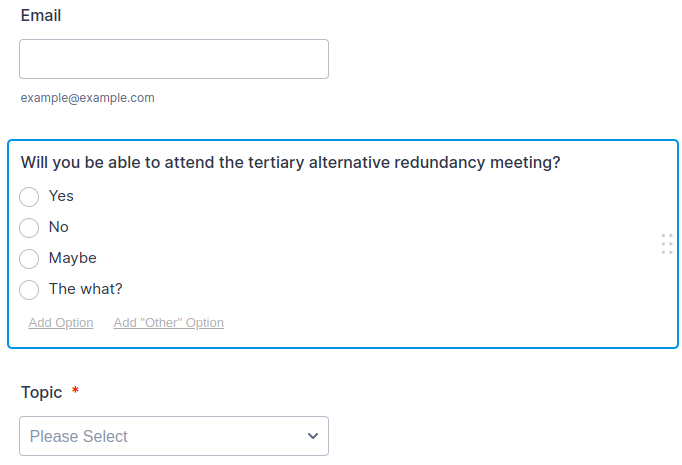Select the Yes radio button
Image resolution: width=682 pixels, height=465 pixels.
coord(29,197)
